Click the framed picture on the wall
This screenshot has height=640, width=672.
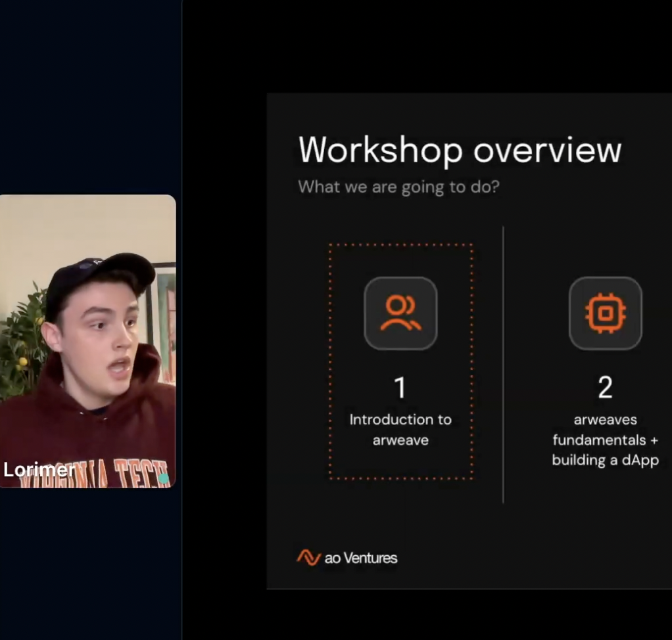tap(164, 315)
